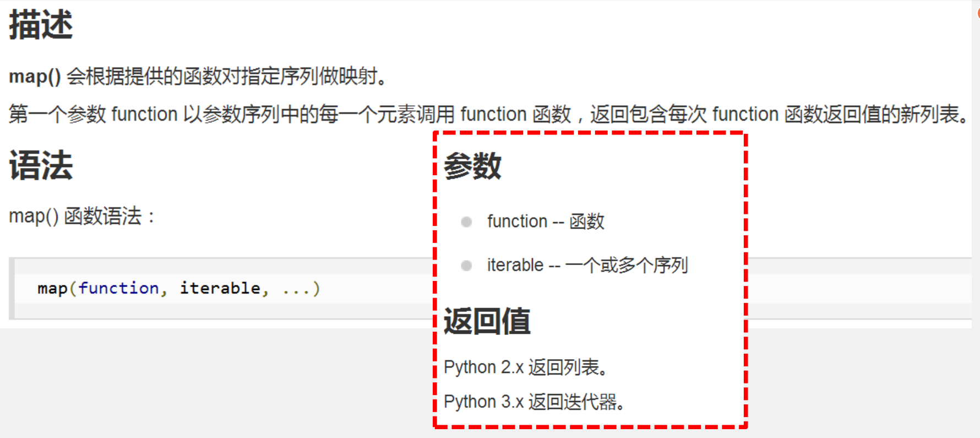Image resolution: width=980 pixels, height=438 pixels.
Task: Click the 'iterable -- 一个或多个序列' list item
Action: pos(587,265)
